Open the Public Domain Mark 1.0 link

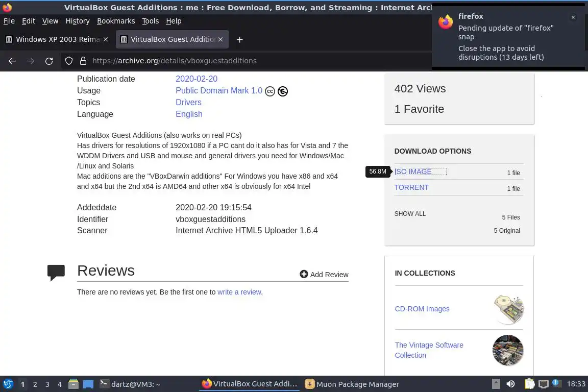(x=219, y=91)
